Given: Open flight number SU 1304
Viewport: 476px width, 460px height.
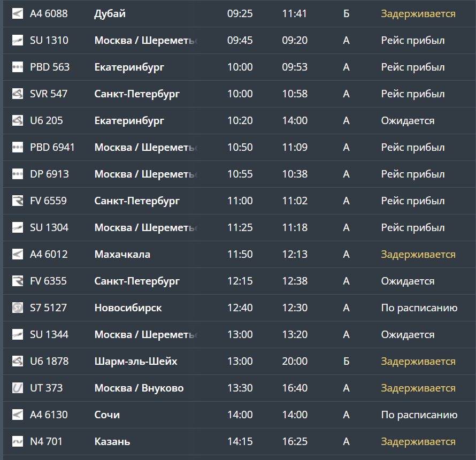Looking at the screenshot, I should point(49,227).
